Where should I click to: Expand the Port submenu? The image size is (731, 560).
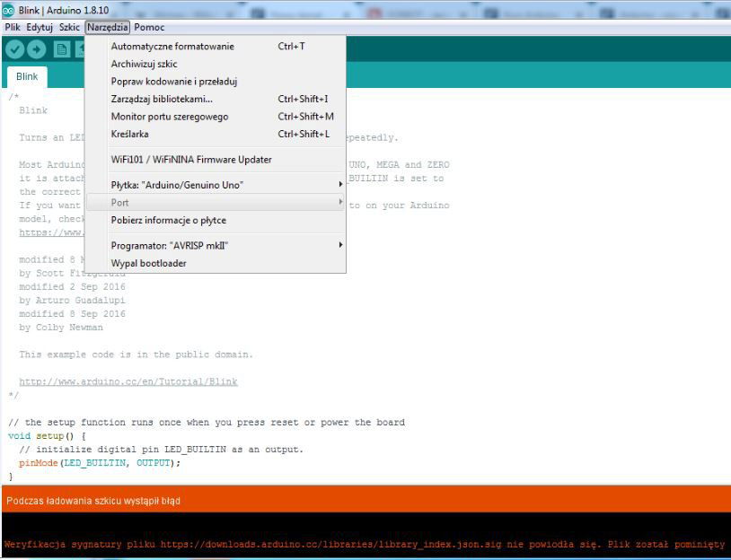tap(216, 203)
